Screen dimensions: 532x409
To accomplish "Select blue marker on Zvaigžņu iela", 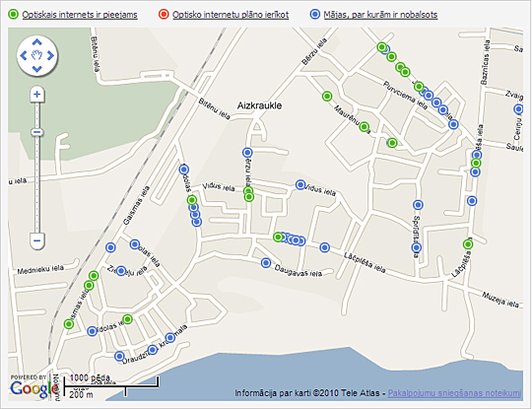I will coord(518,109).
